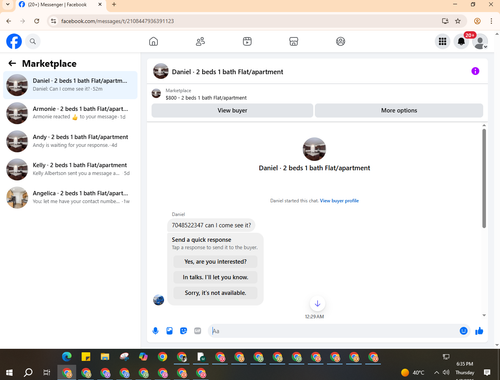Send a thumbs-up like
500x380 pixels.
click(x=479, y=331)
